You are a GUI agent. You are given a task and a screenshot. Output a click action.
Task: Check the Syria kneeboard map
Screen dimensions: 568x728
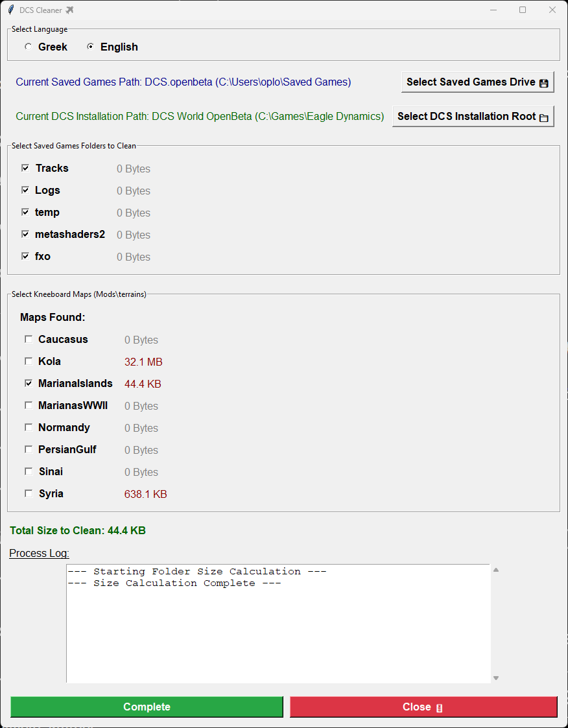point(29,493)
